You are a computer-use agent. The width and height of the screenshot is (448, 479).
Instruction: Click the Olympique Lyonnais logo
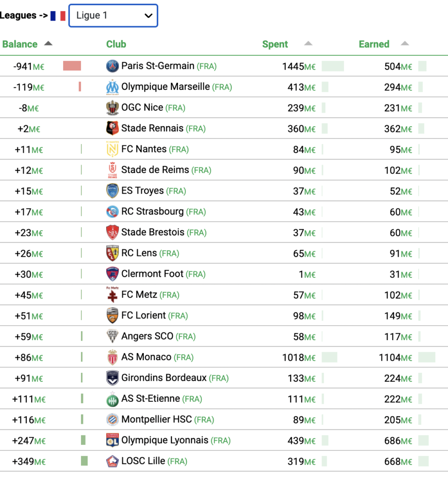[x=112, y=440]
